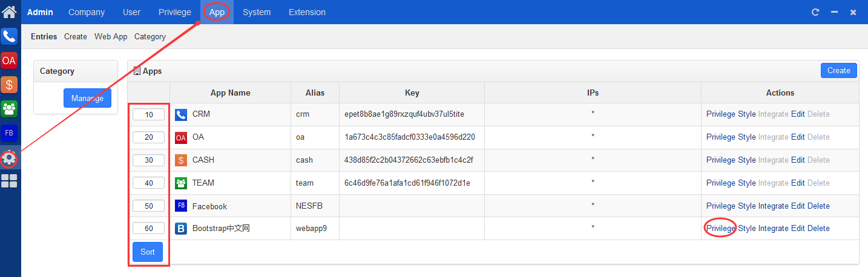Edit the CRM app entry
Screen dimensions: 868x277
(x=798, y=114)
